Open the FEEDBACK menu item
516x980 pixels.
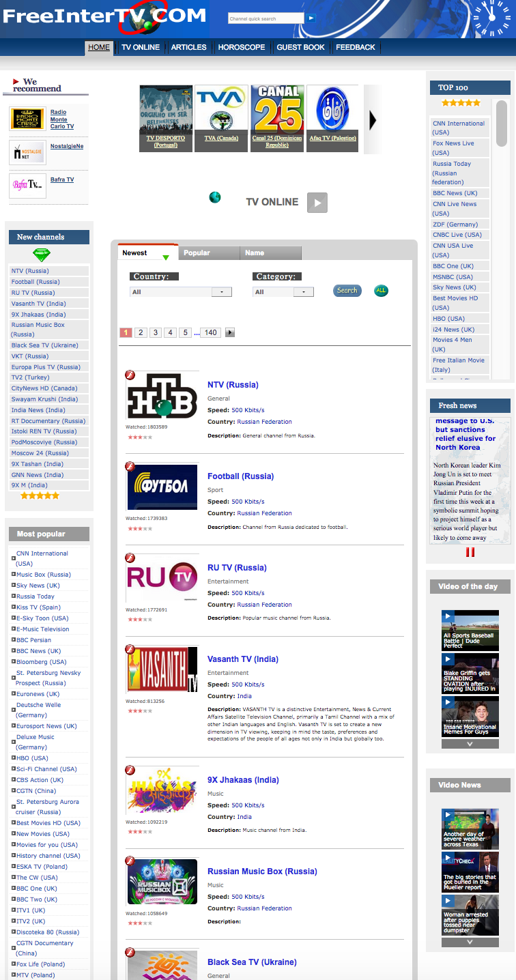(356, 48)
